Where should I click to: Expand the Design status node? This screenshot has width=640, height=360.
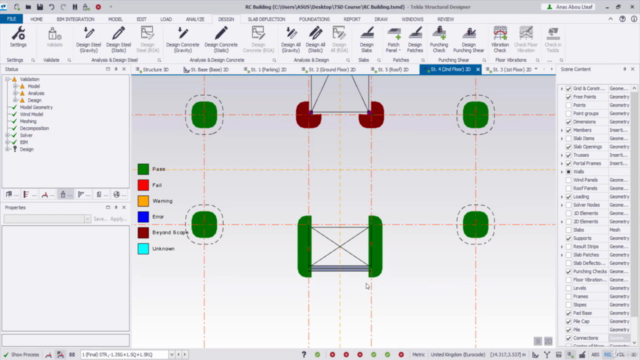pyautogui.click(x=7, y=149)
